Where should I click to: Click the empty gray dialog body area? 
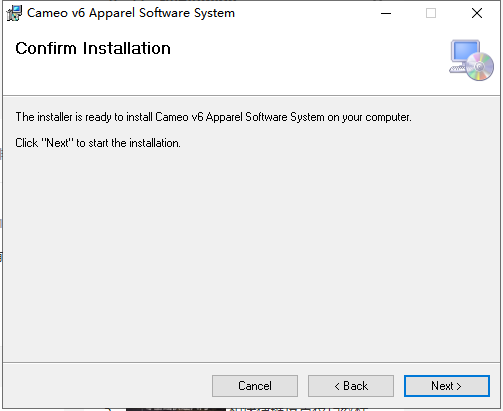251,253
